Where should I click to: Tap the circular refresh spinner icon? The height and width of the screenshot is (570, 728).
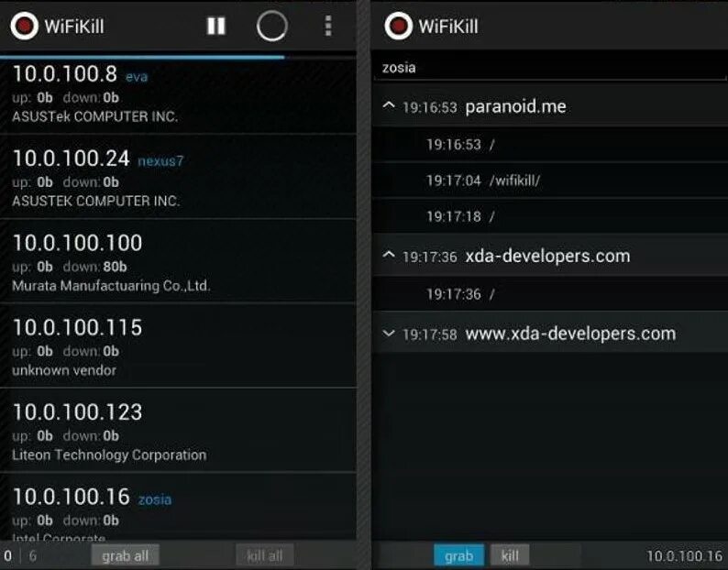[x=272, y=26]
